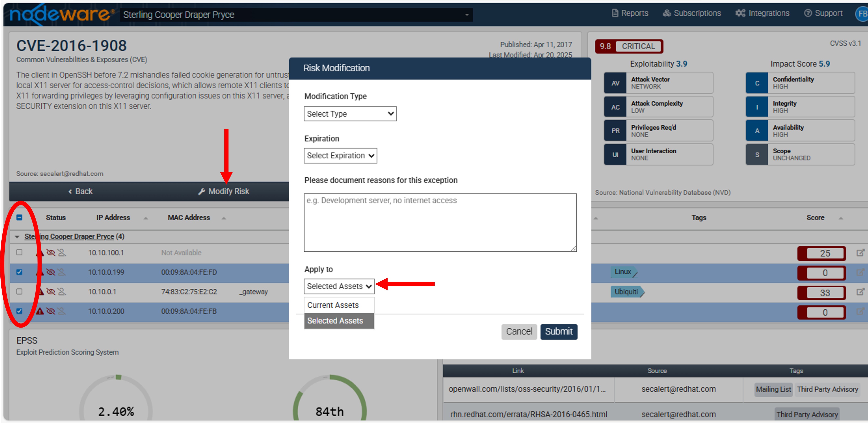Click the Linux tag
The height and width of the screenshot is (423, 868).
[x=623, y=272]
